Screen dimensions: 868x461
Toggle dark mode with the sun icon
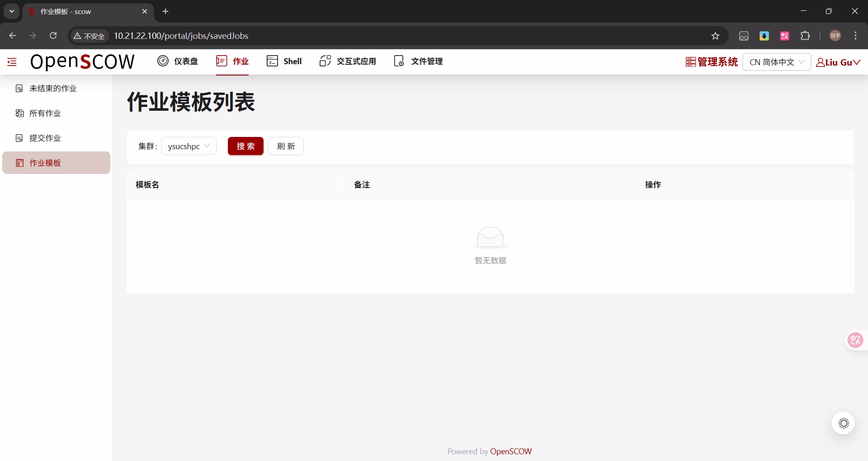pyautogui.click(x=843, y=423)
